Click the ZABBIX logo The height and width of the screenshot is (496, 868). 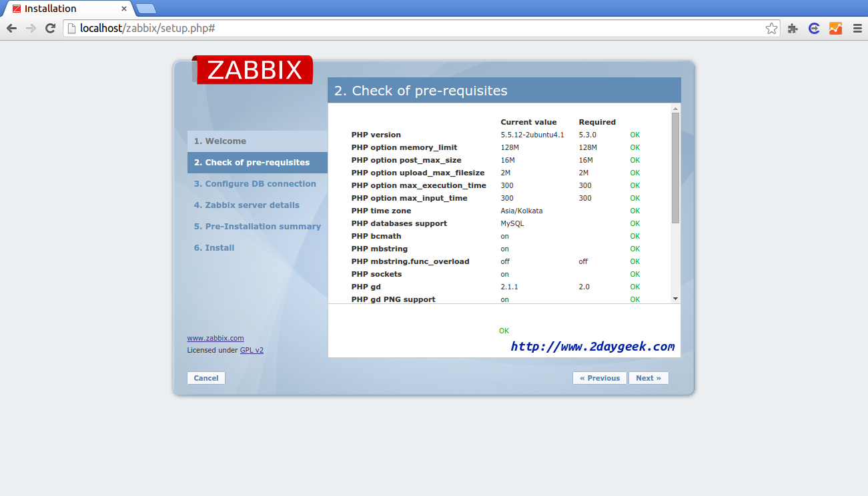(x=254, y=69)
